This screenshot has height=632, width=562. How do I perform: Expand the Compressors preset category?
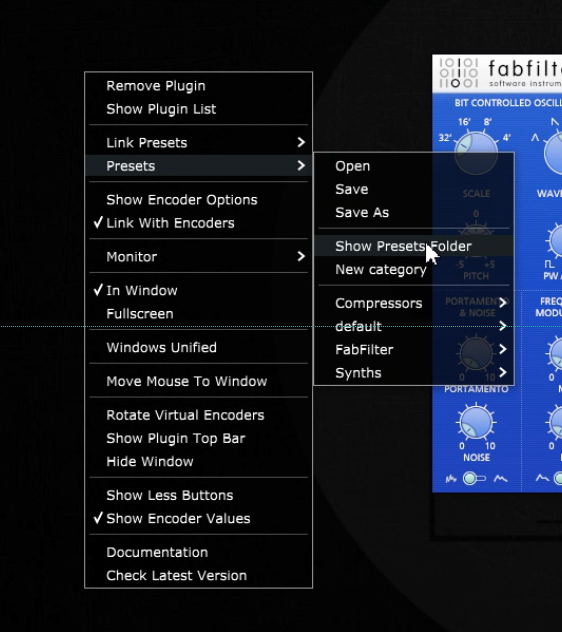tap(414, 303)
